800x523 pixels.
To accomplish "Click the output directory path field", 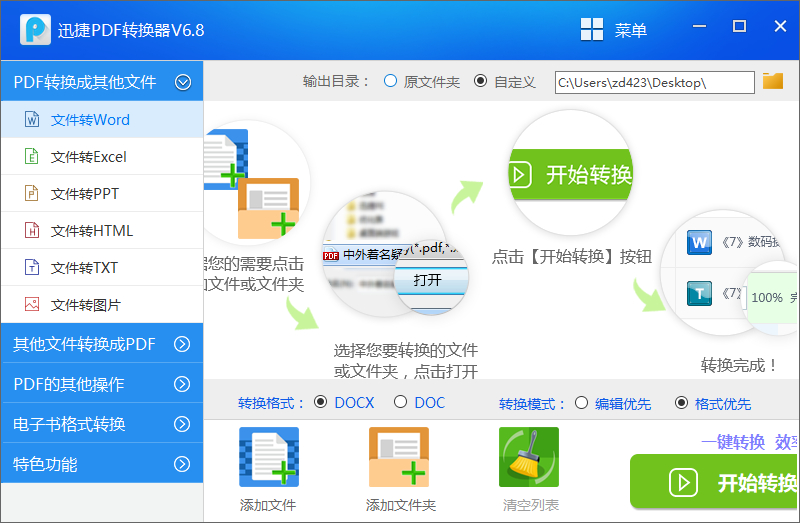I will (654, 82).
